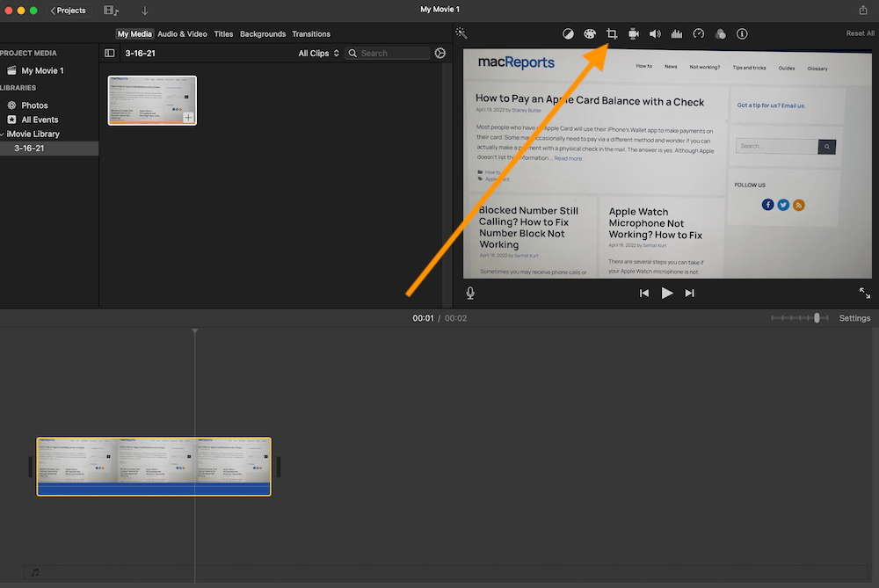The image size is (879, 588).
Task: Click the share export icon
Action: tap(863, 10)
